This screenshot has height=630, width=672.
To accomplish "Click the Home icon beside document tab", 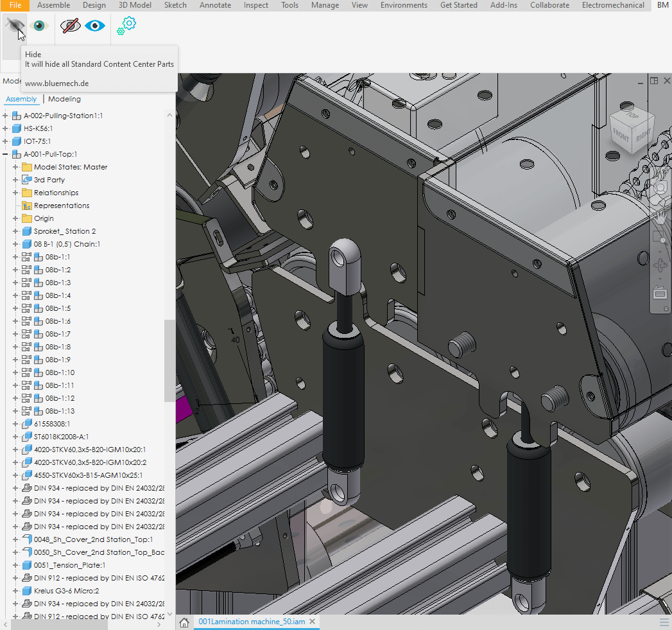I will tap(184, 622).
